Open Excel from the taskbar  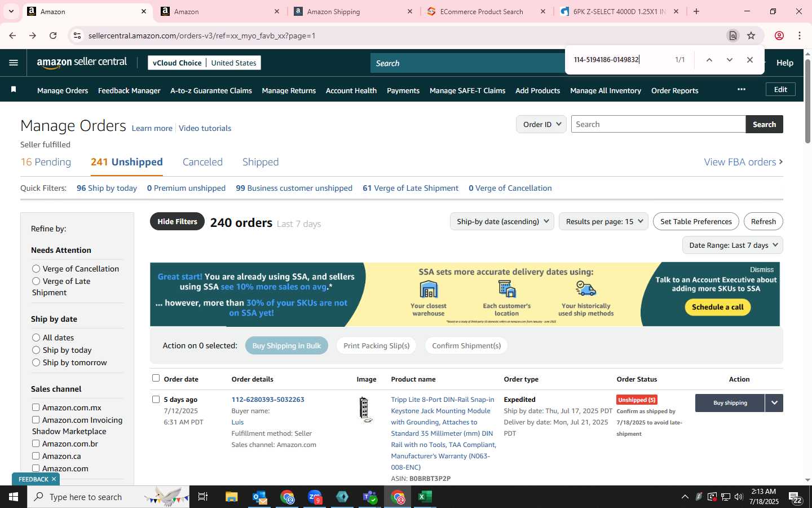pyautogui.click(x=425, y=497)
